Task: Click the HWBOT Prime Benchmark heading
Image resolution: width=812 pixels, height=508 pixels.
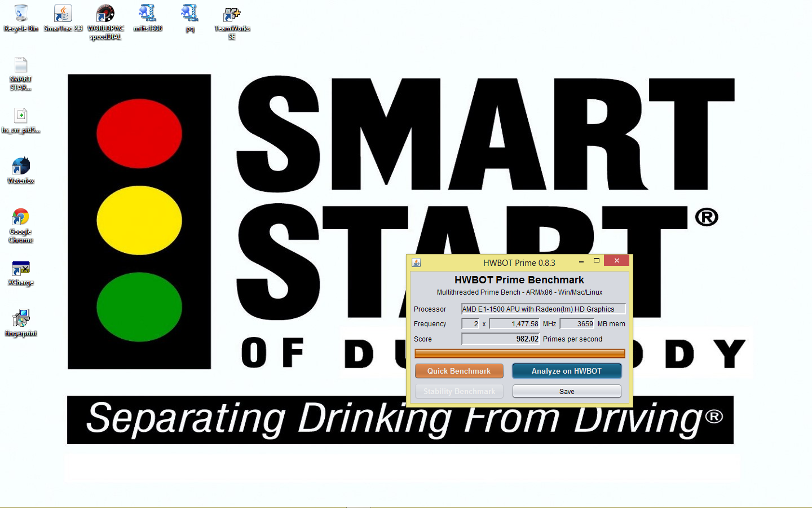Action: click(x=519, y=280)
